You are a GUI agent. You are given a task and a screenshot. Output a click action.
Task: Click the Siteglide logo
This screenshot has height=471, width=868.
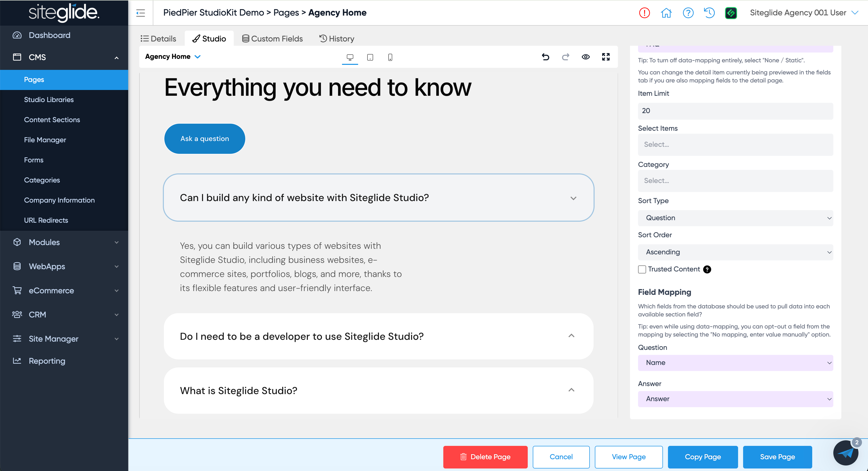point(64,13)
